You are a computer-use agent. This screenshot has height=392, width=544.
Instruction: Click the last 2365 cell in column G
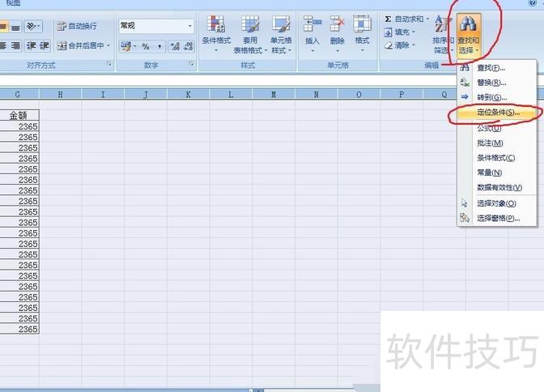[19, 329]
